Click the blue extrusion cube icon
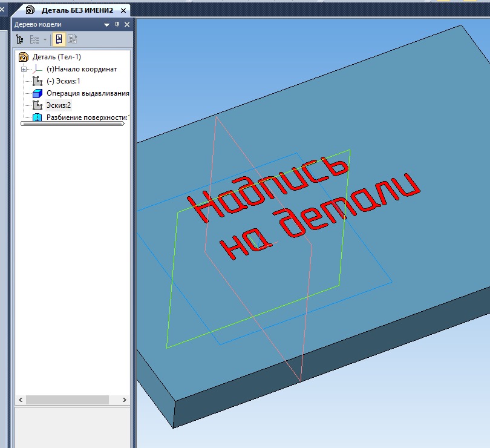 [x=38, y=93]
